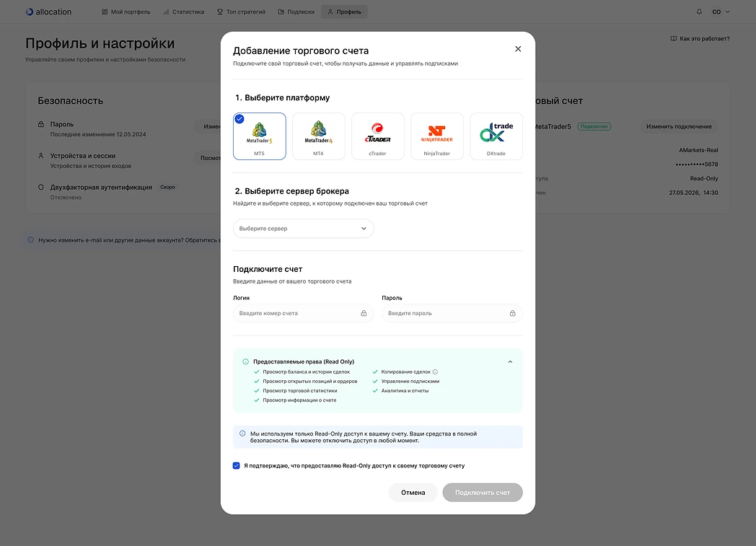Click "Изменить подключение" button

[679, 126]
